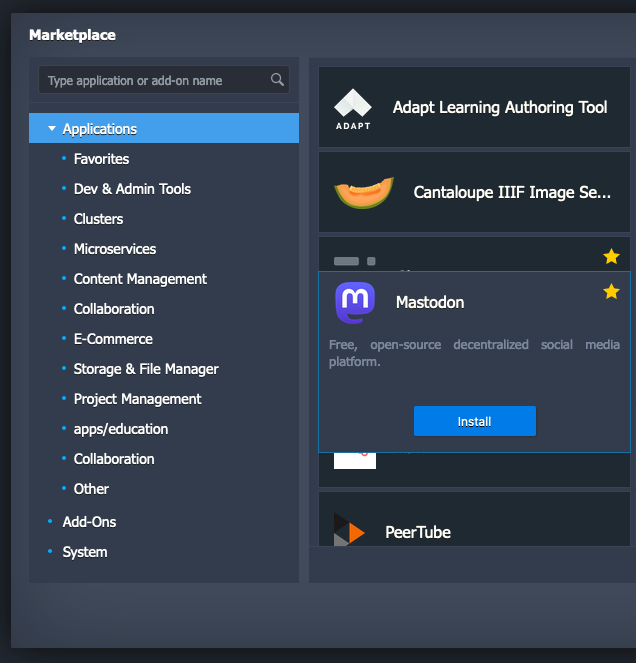Select Storage & File Manager category
Viewport: 636px width, 663px height.
tap(146, 369)
